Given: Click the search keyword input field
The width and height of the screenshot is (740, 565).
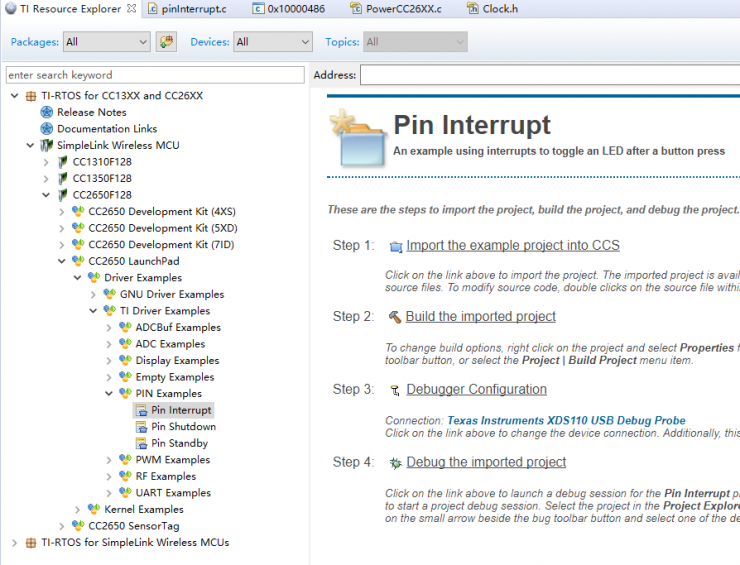Looking at the screenshot, I should point(154,75).
